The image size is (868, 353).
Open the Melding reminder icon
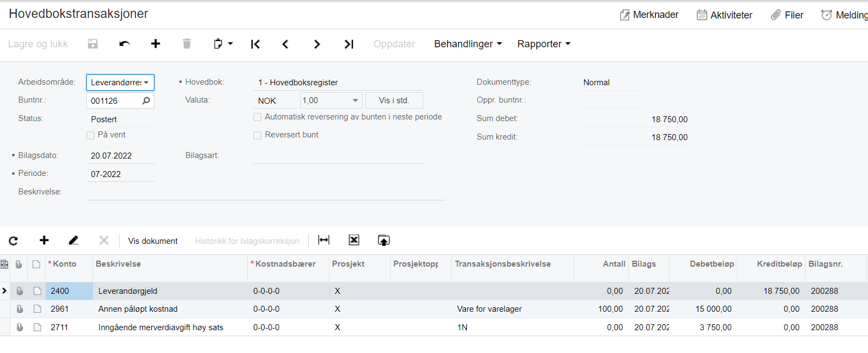click(x=827, y=15)
